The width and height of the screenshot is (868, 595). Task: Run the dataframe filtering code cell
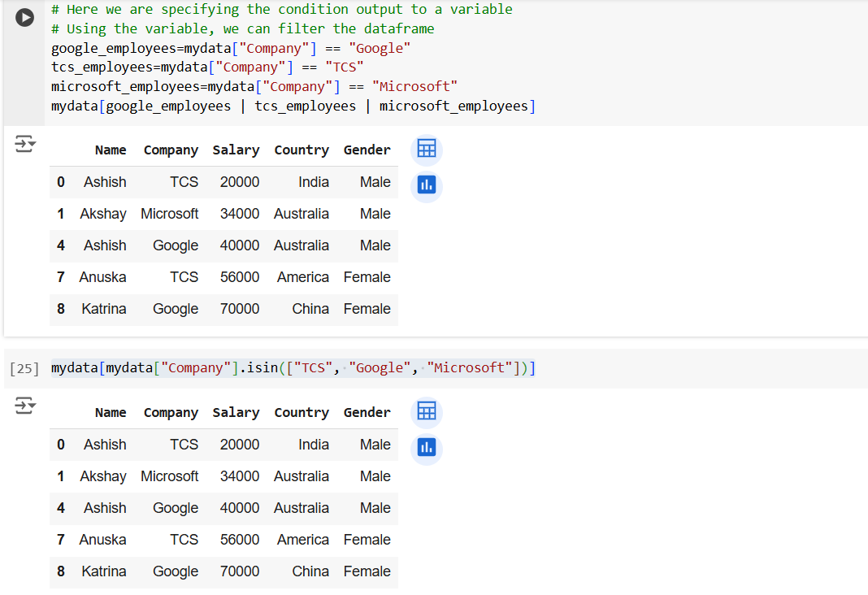pos(24,17)
